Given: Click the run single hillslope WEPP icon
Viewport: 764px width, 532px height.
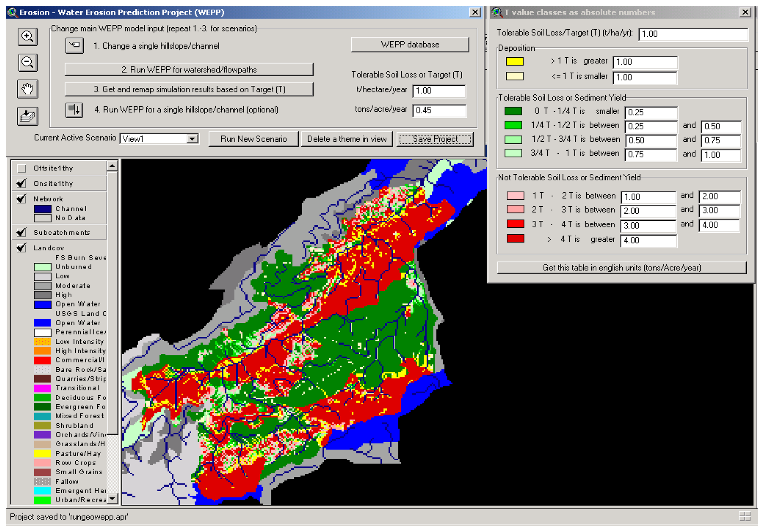Looking at the screenshot, I should [75, 110].
